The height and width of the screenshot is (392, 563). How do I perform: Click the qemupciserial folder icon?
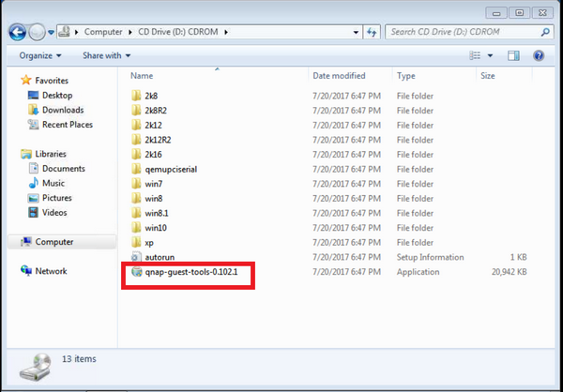[136, 169]
